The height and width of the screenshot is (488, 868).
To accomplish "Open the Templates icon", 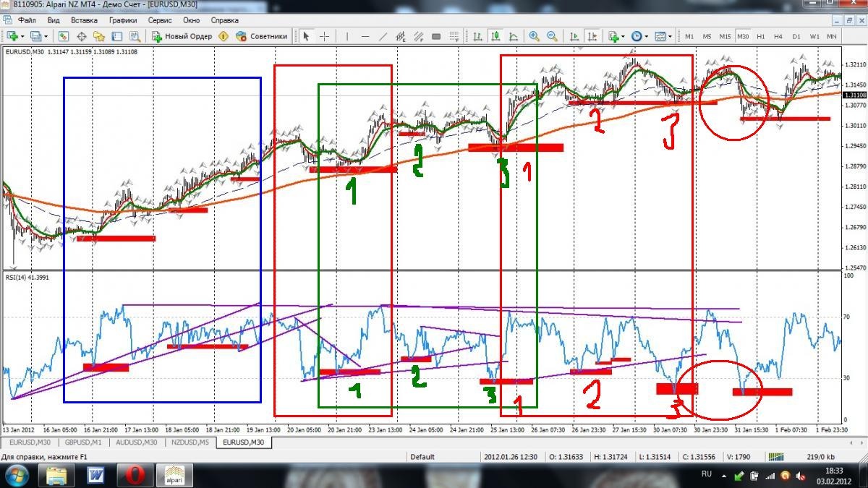I will (660, 36).
